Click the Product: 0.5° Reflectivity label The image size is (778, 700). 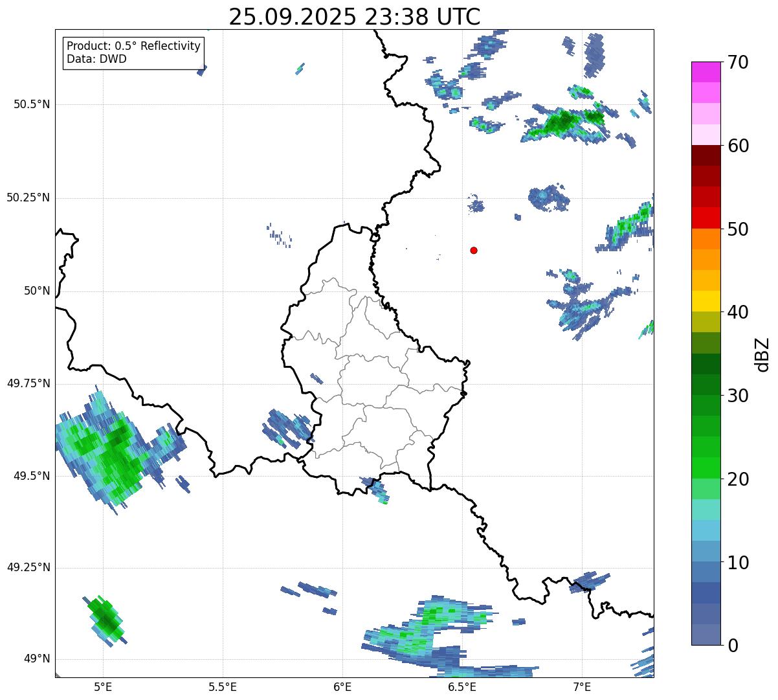coord(134,46)
